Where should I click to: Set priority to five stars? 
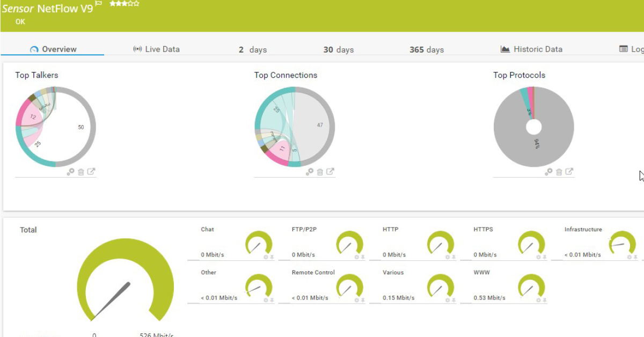click(x=137, y=3)
